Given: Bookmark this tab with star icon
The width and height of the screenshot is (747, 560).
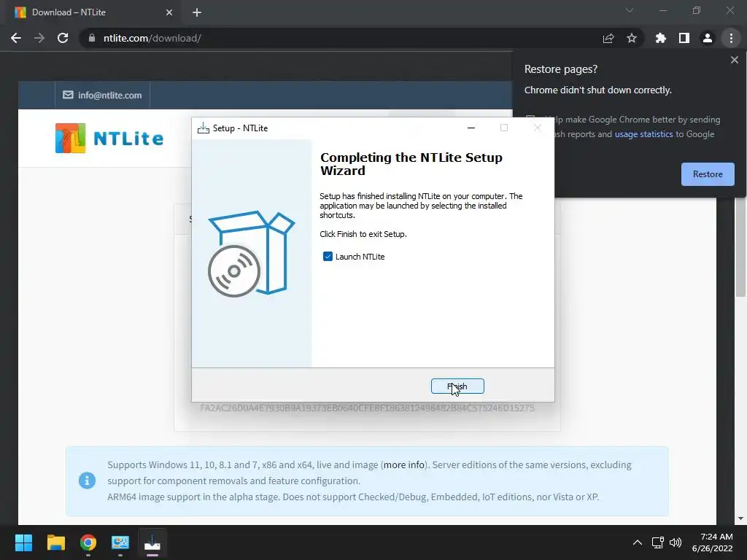Looking at the screenshot, I should 632,38.
